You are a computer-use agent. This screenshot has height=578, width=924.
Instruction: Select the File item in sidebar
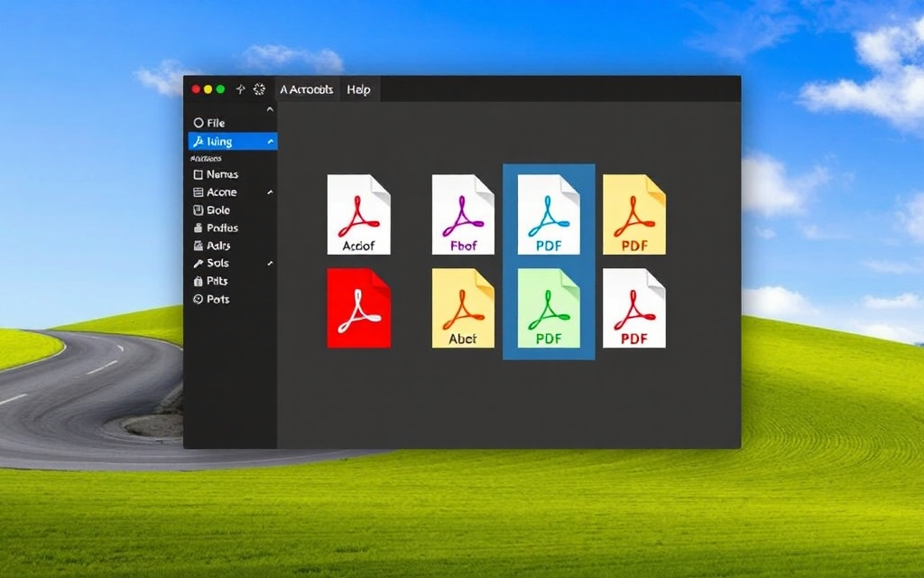pos(209,123)
